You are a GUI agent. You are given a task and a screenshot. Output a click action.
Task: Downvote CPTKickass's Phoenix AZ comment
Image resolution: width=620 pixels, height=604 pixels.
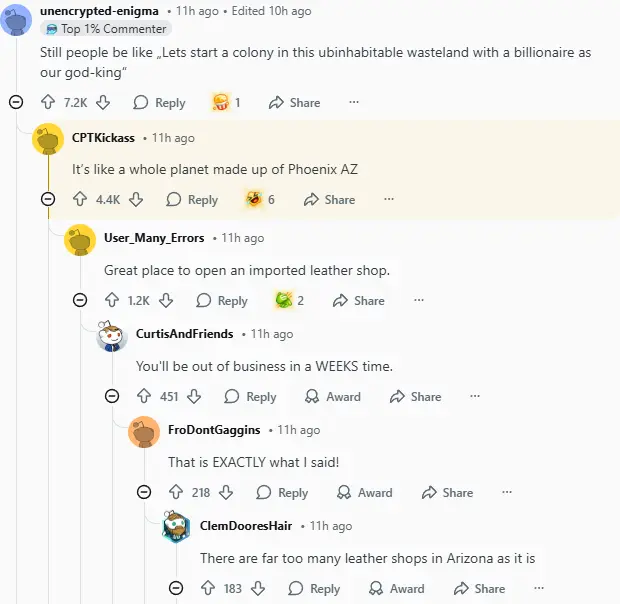coord(136,199)
